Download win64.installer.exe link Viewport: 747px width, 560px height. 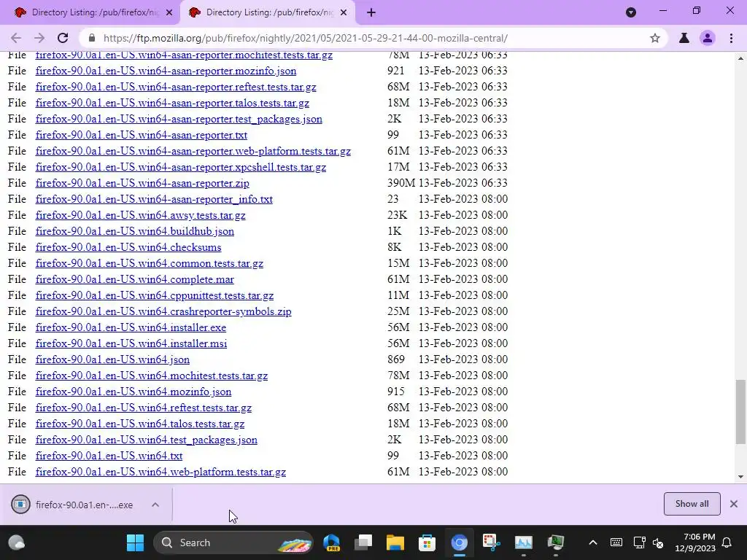[x=131, y=327]
